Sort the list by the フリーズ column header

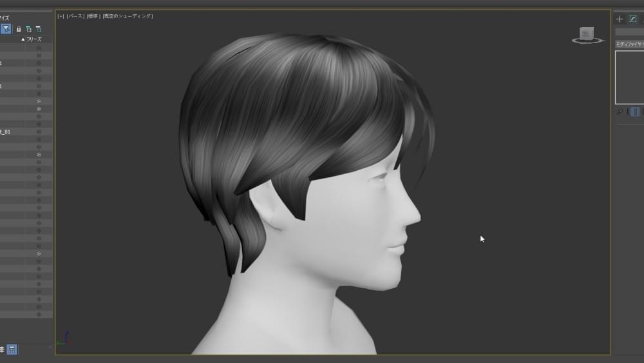point(34,39)
